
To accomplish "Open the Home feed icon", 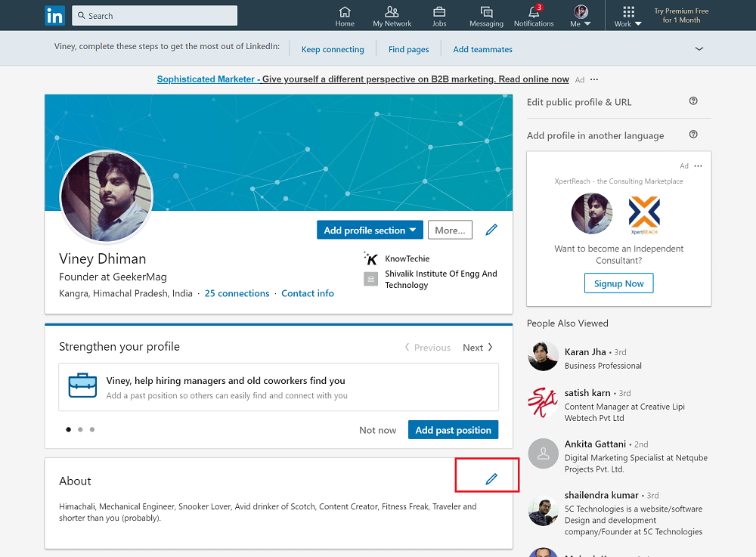I will [345, 17].
